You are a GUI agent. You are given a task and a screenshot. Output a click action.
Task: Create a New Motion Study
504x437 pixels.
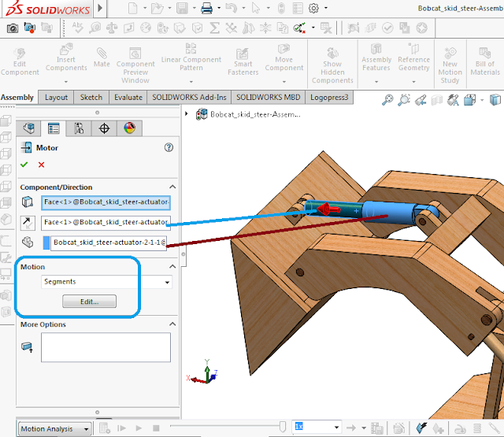point(450,65)
